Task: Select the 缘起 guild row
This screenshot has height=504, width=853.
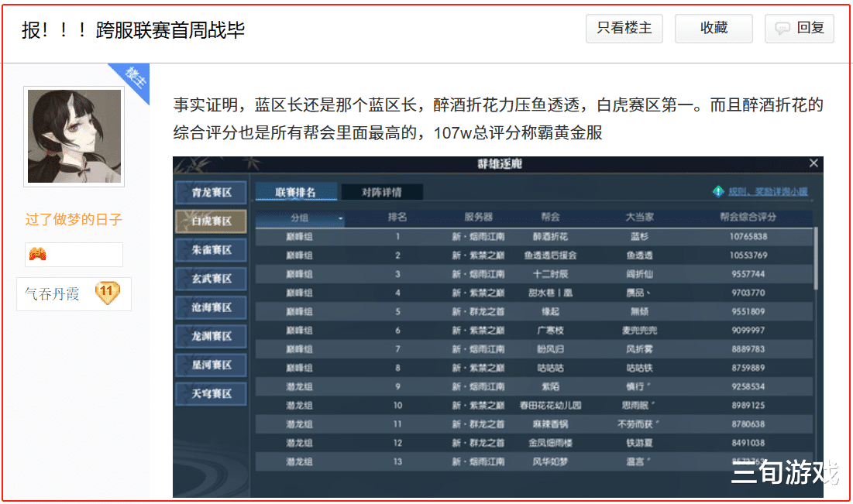Action: pyautogui.click(x=535, y=311)
